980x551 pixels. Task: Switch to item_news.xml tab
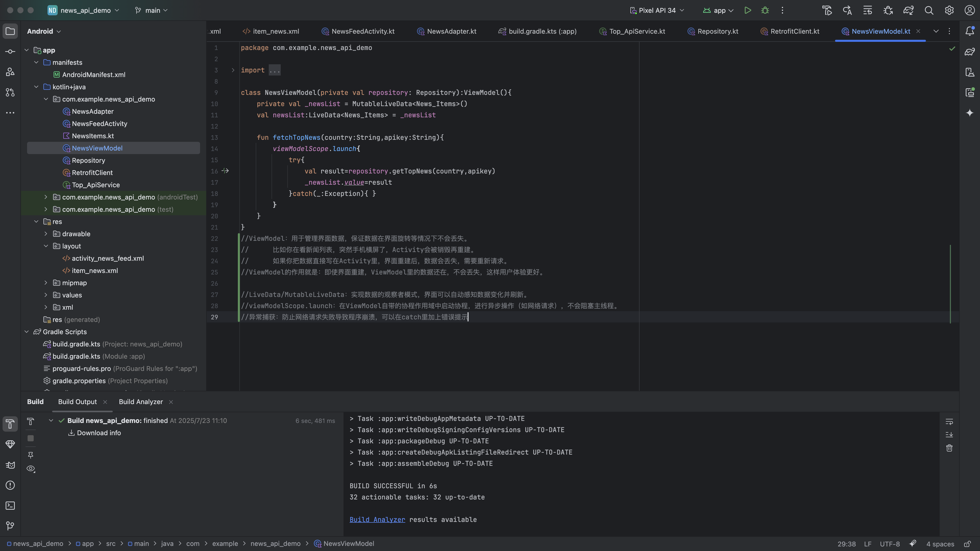271,31
